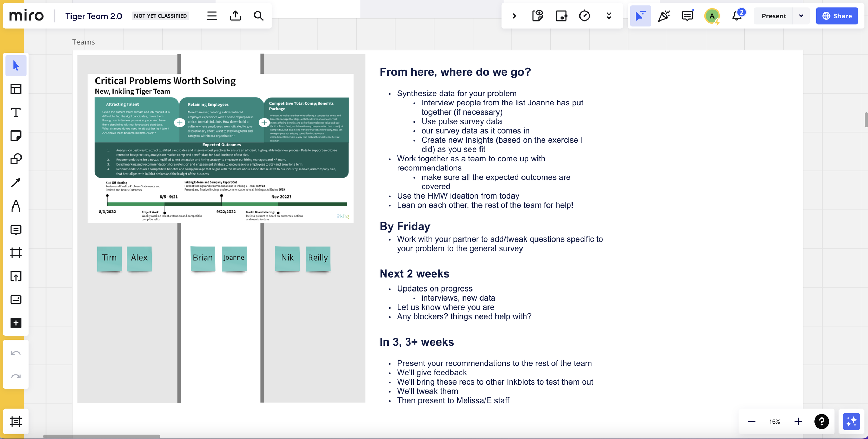Viewport: 868px width, 439px height.
Task: Select the cursor tool in left toolbar
Action: (x=16, y=66)
